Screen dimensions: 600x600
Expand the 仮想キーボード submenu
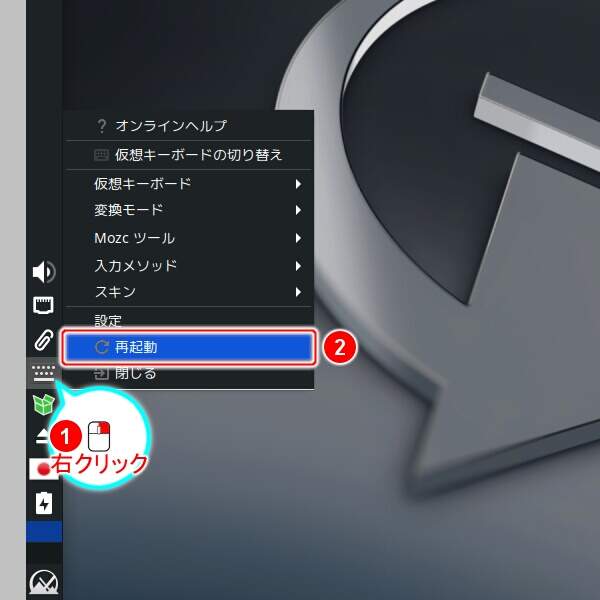[189, 184]
